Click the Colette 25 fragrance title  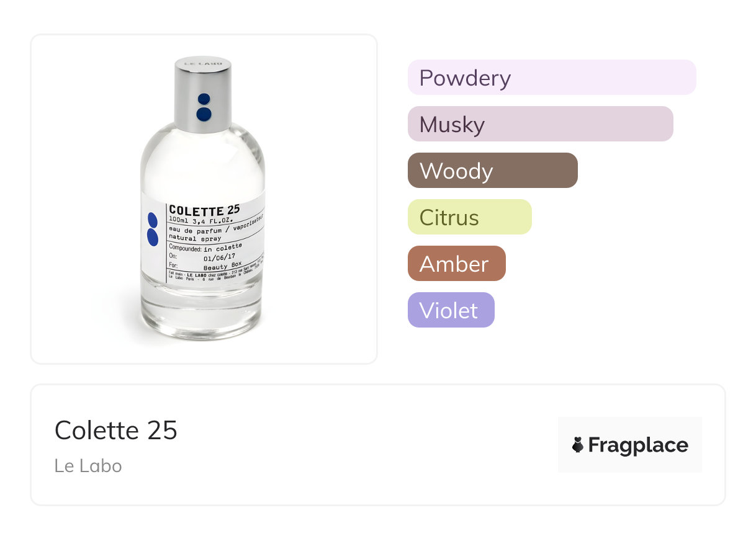pyautogui.click(x=116, y=430)
